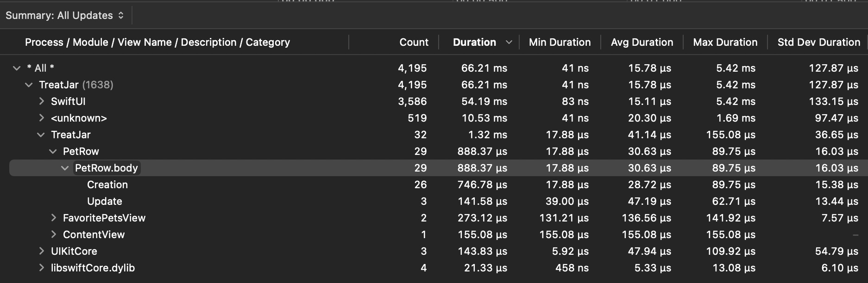Expand the libswiftCore.dylib row

click(41, 268)
